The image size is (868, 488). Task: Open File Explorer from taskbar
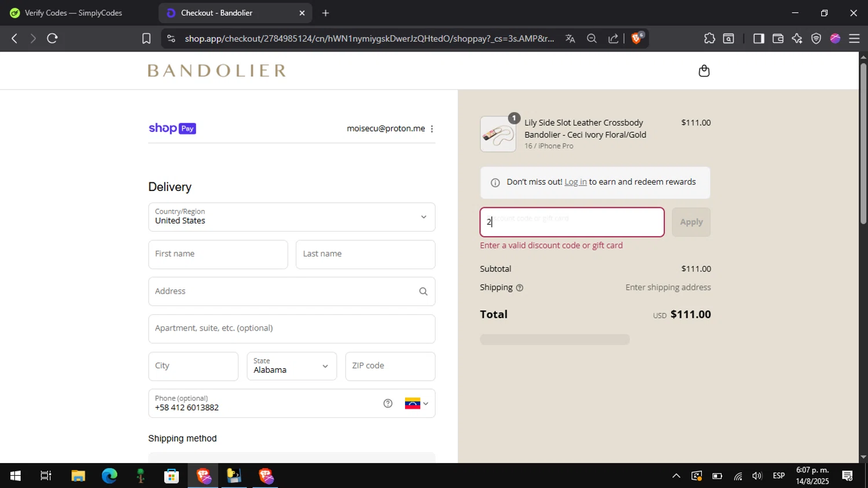pyautogui.click(x=78, y=476)
